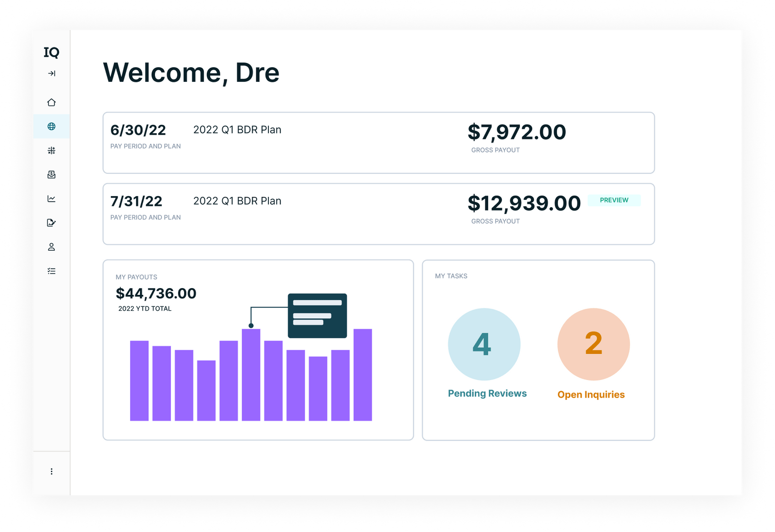Open the Open Inquiries circle

pyautogui.click(x=593, y=344)
